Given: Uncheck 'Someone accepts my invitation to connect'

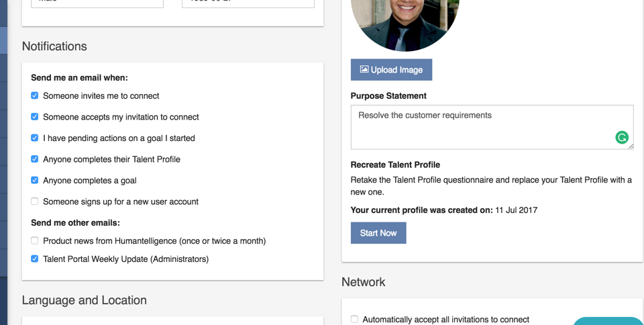Looking at the screenshot, I should click(35, 117).
